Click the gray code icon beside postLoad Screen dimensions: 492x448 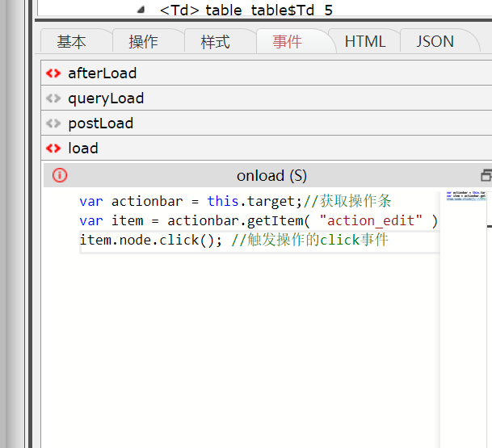click(x=53, y=124)
